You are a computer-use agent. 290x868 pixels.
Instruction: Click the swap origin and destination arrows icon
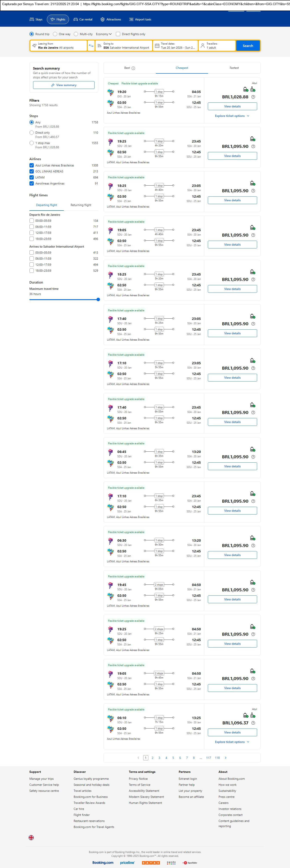click(91, 46)
